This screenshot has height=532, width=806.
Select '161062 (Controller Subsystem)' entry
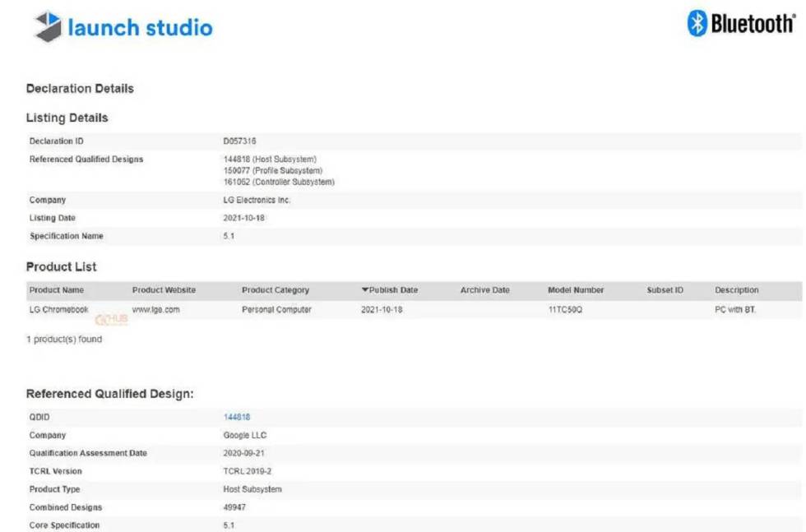279,182
